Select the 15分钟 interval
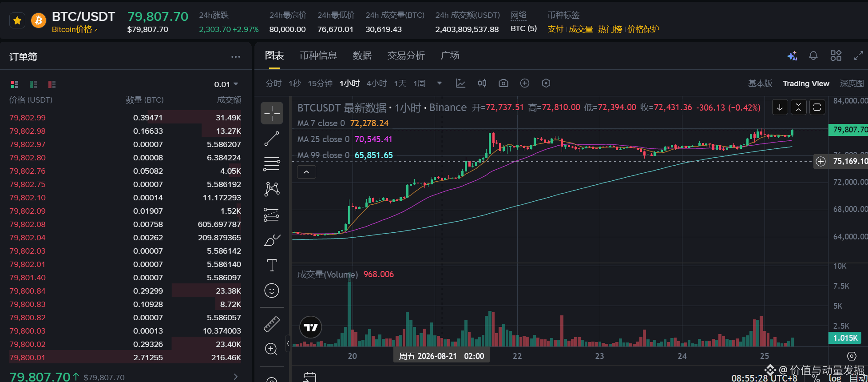 coord(320,84)
